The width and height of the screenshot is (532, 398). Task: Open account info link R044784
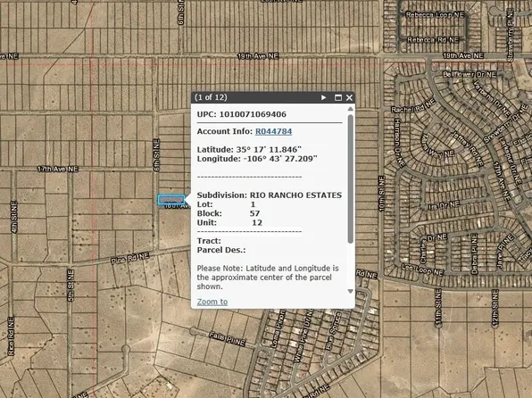273,131
